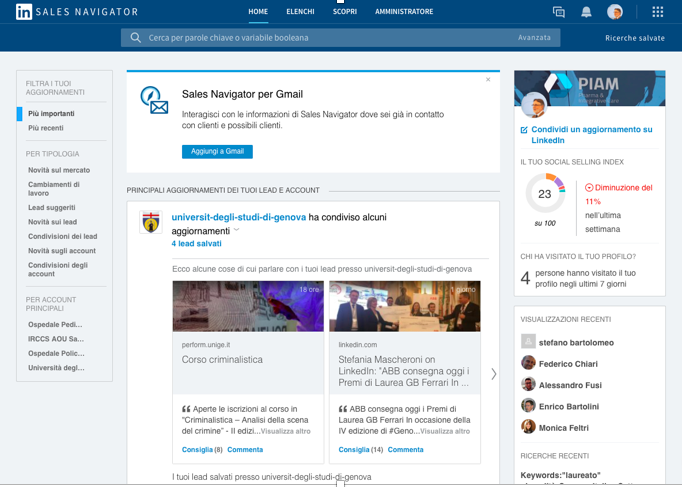
Task: Close the Sales Navigator per Gmail banner
Action: coord(488,80)
